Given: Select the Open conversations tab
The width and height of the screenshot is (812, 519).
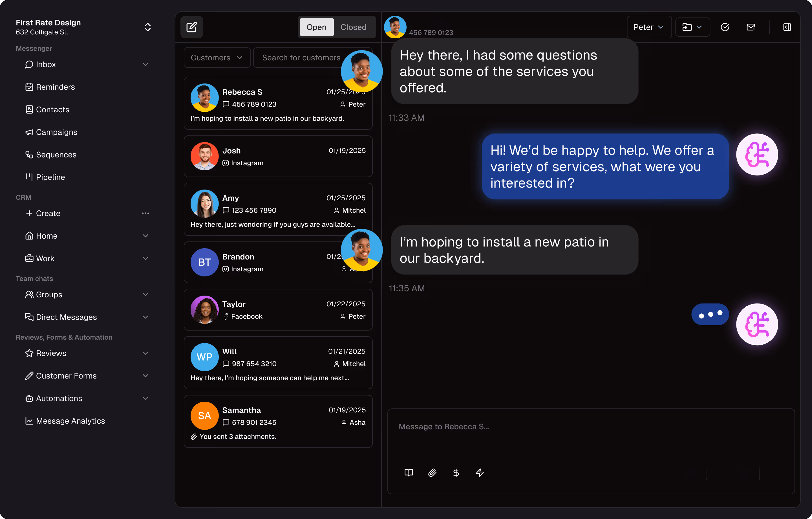Looking at the screenshot, I should pos(316,27).
